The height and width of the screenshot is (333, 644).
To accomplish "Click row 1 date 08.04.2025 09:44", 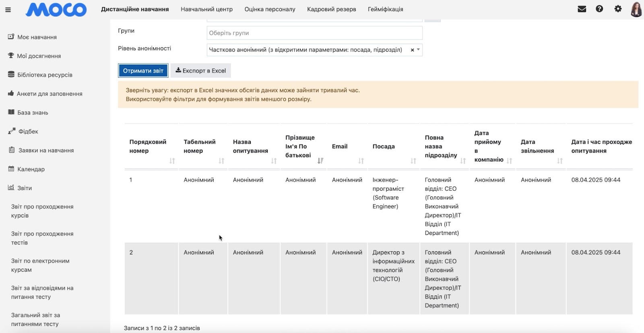I will coord(596,180).
